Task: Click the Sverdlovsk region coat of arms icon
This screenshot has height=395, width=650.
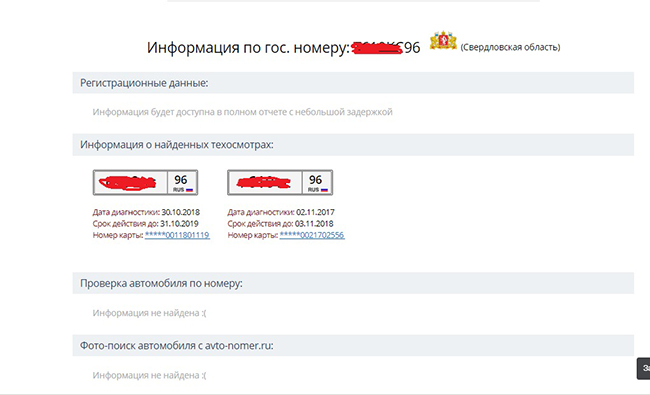Action: tap(443, 41)
